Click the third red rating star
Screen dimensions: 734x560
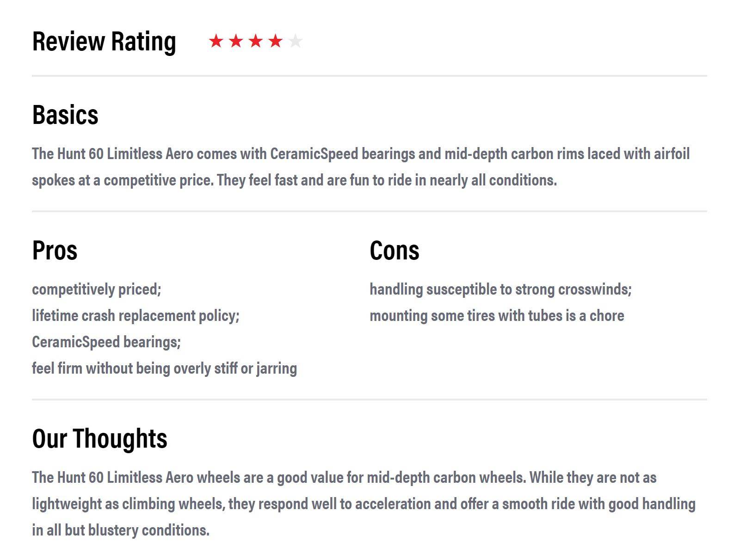[256, 41]
